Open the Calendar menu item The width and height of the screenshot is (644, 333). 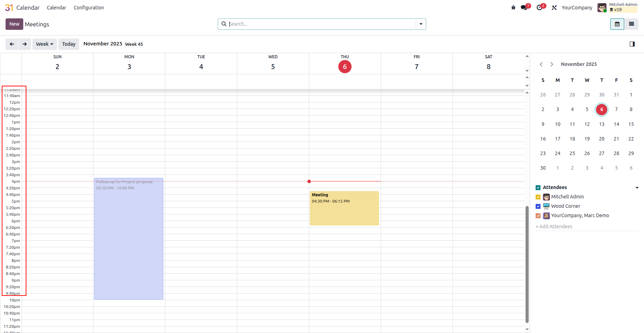(x=56, y=8)
